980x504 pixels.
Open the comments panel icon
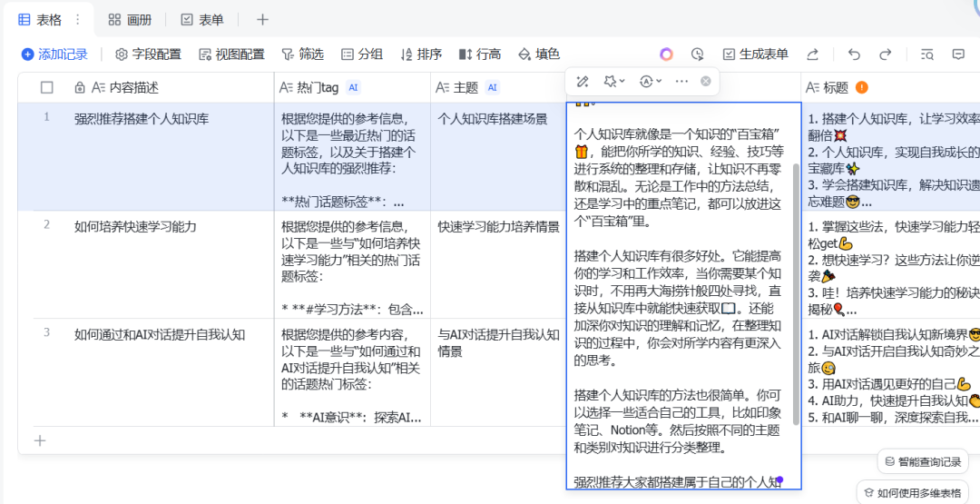(958, 54)
